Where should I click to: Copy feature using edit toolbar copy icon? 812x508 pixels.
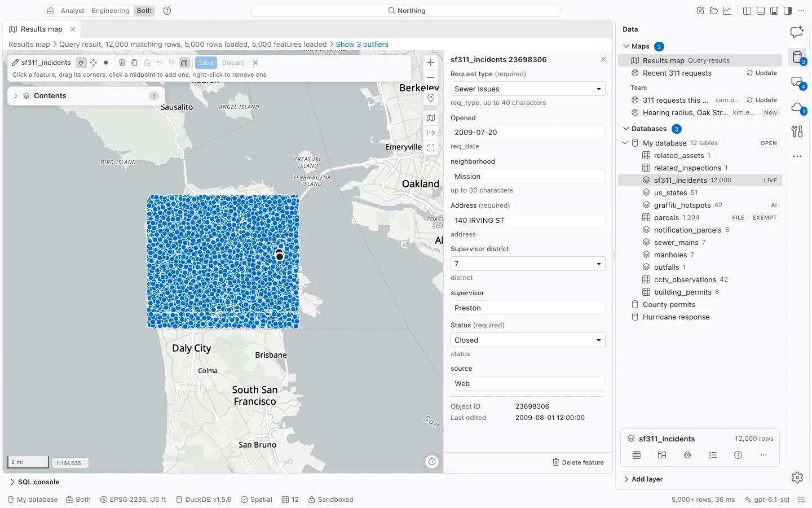tap(134, 63)
